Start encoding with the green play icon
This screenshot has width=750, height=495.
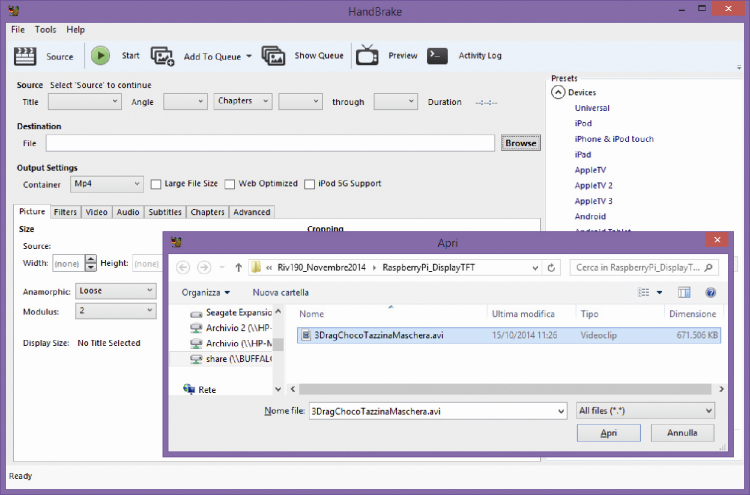100,55
